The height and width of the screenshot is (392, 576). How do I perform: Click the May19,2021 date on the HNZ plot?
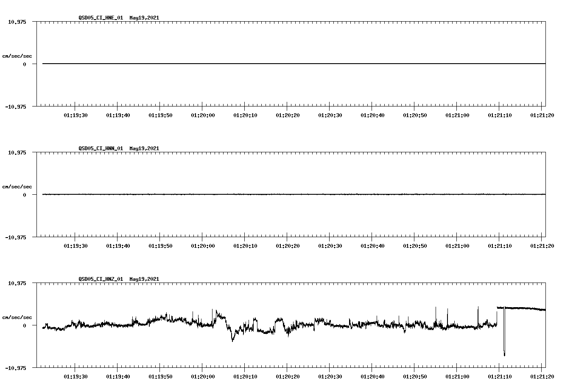coord(144,279)
